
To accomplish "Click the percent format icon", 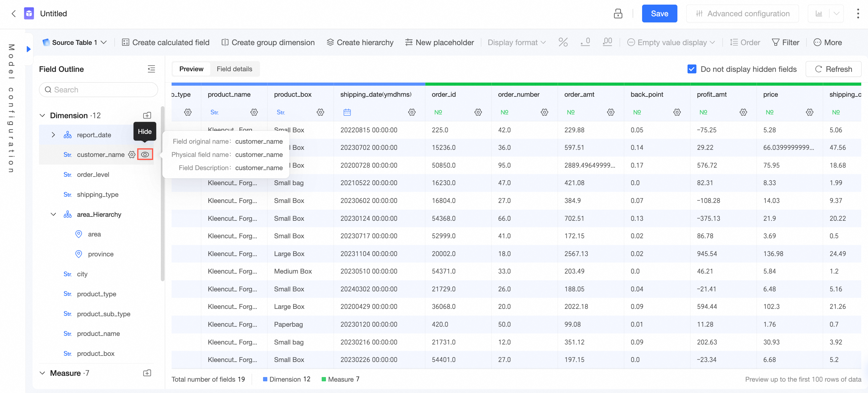I will [563, 42].
